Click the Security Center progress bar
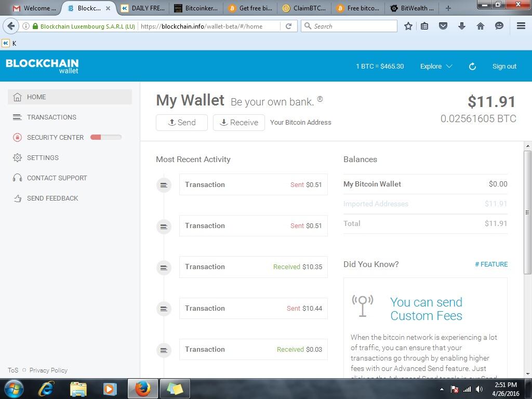532x399 pixels. 106,137
